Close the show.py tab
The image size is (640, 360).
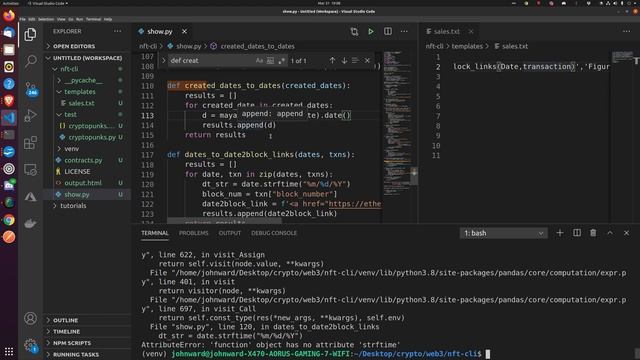pos(184,31)
